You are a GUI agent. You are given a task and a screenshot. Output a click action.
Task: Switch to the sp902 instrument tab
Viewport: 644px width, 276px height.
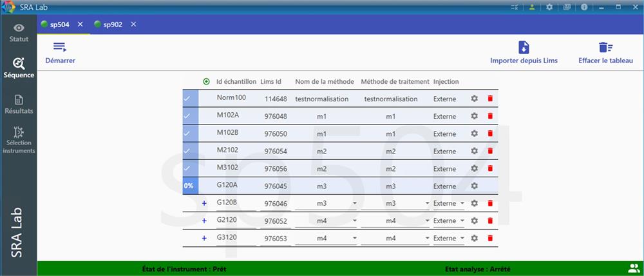pos(109,24)
